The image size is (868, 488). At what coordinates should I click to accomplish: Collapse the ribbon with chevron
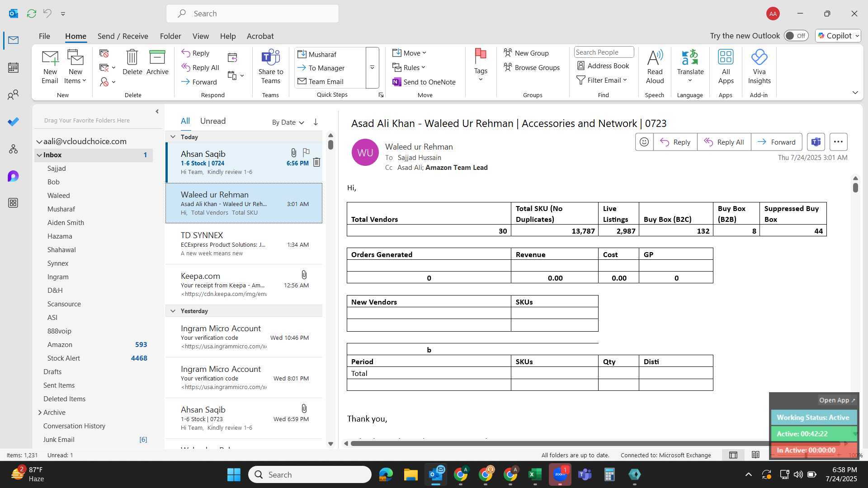coord(855,93)
